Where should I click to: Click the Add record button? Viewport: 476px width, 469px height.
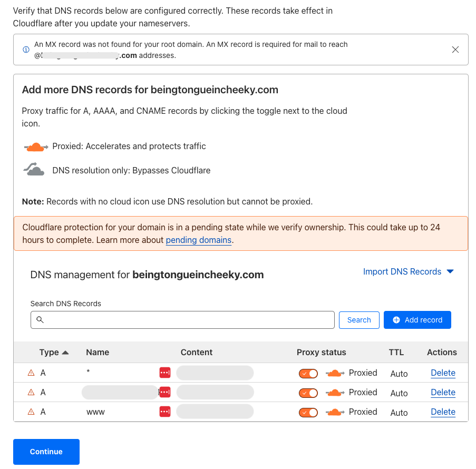417,320
